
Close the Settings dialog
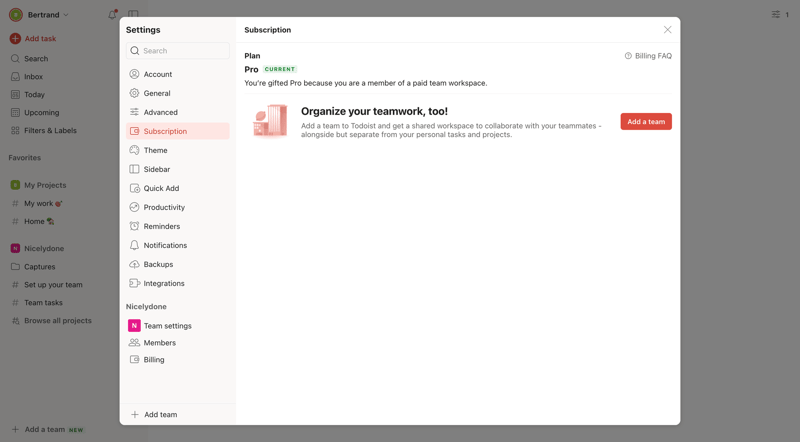667,30
